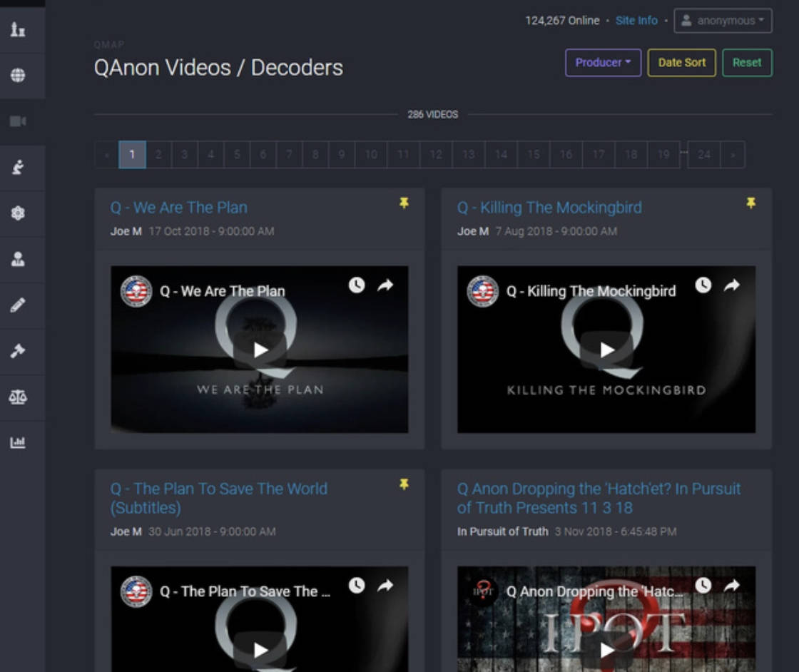Viewport: 799px width, 672px height.
Task: Open the Producer dropdown
Action: click(x=603, y=63)
